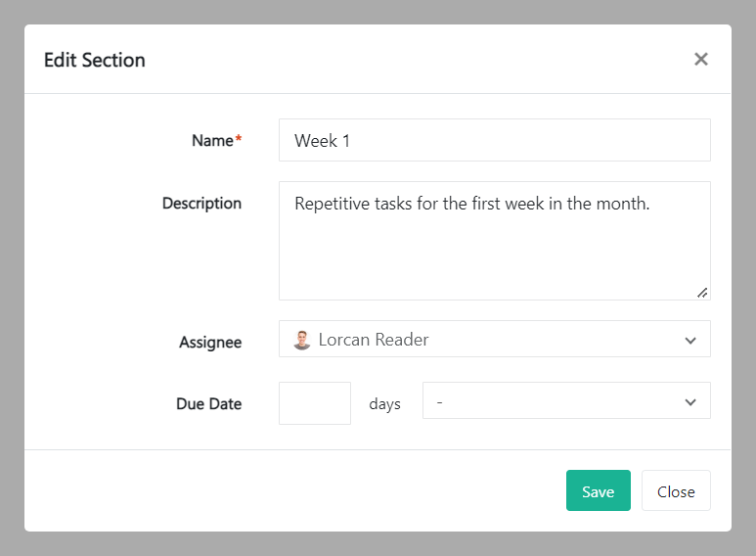The image size is (756, 556).
Task: Click the Name field label
Action: point(212,141)
